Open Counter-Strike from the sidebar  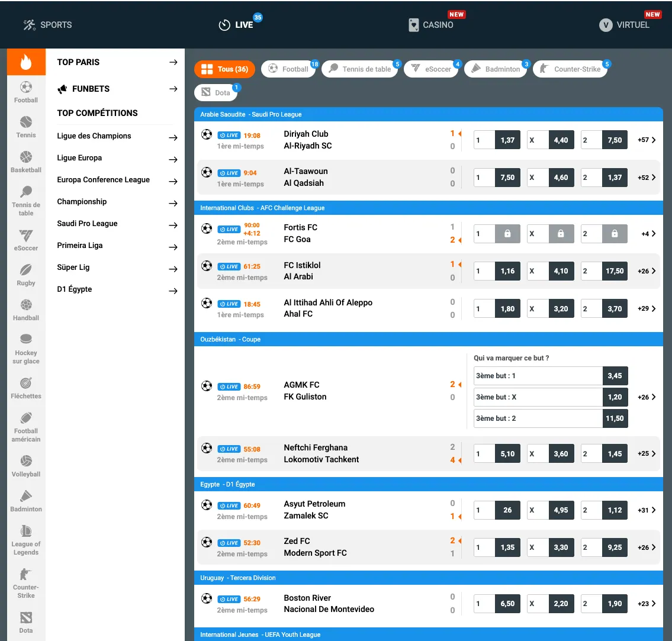pos(26,584)
